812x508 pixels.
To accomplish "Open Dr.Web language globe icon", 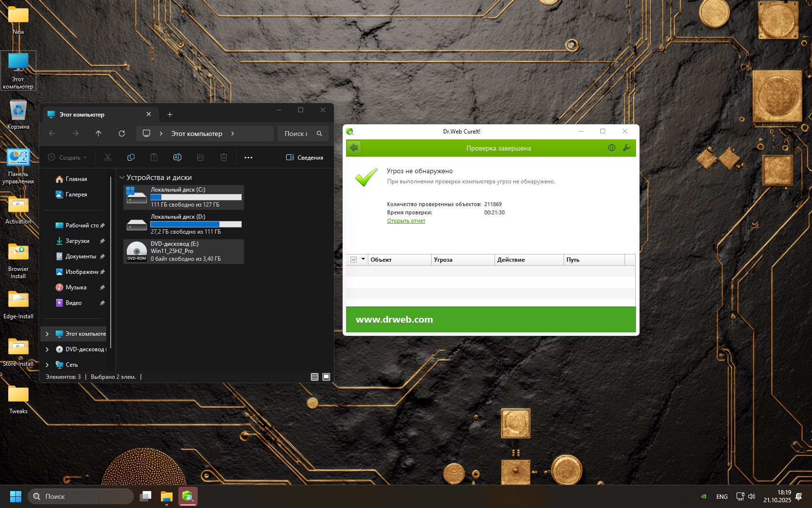I will [611, 148].
